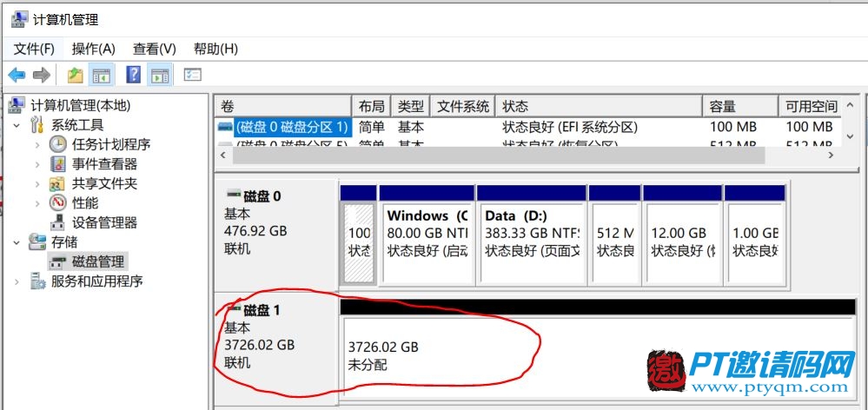The height and width of the screenshot is (410, 868).
Task: Select the 磁盘 1 disk label
Action: click(x=262, y=310)
